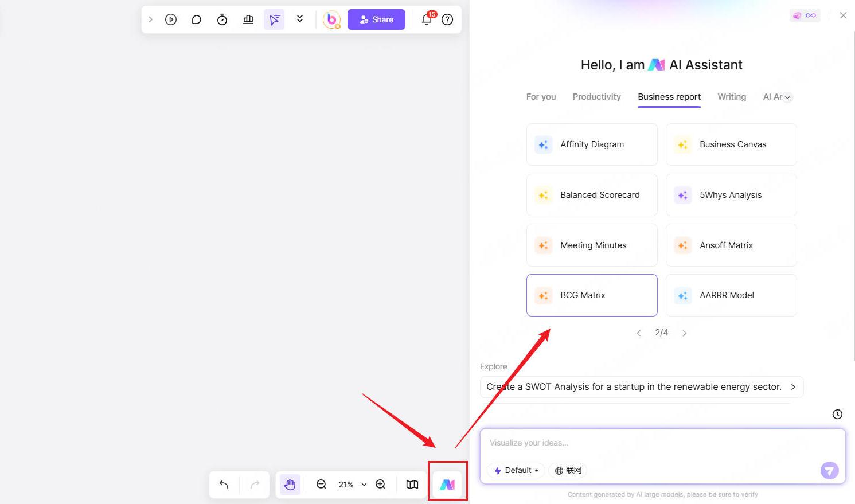Select the Business report tab
This screenshot has width=855, height=504.
669,97
